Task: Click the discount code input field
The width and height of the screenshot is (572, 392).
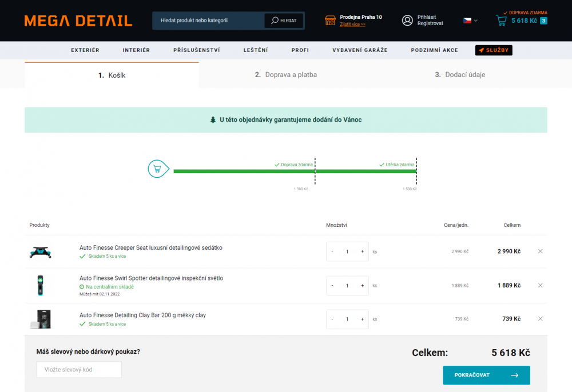Action: click(x=79, y=370)
